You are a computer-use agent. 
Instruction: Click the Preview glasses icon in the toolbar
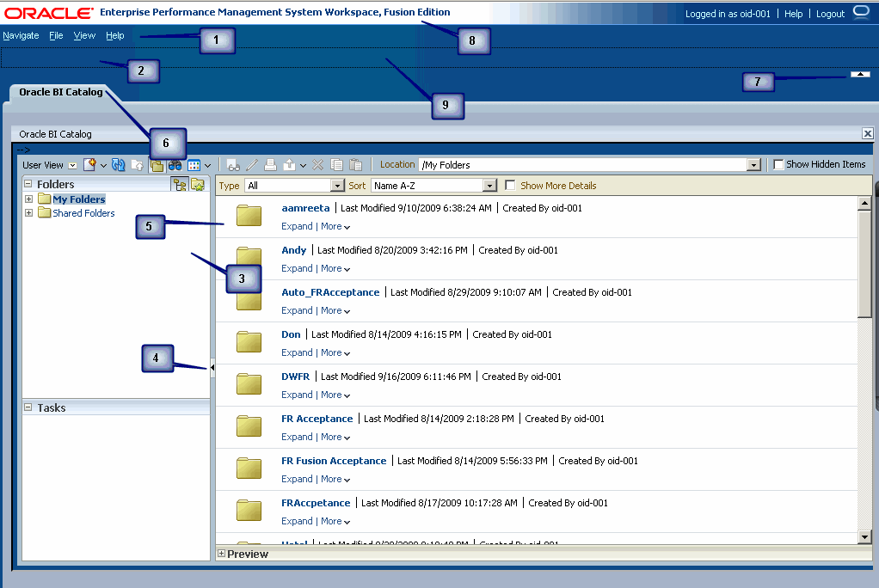click(234, 165)
